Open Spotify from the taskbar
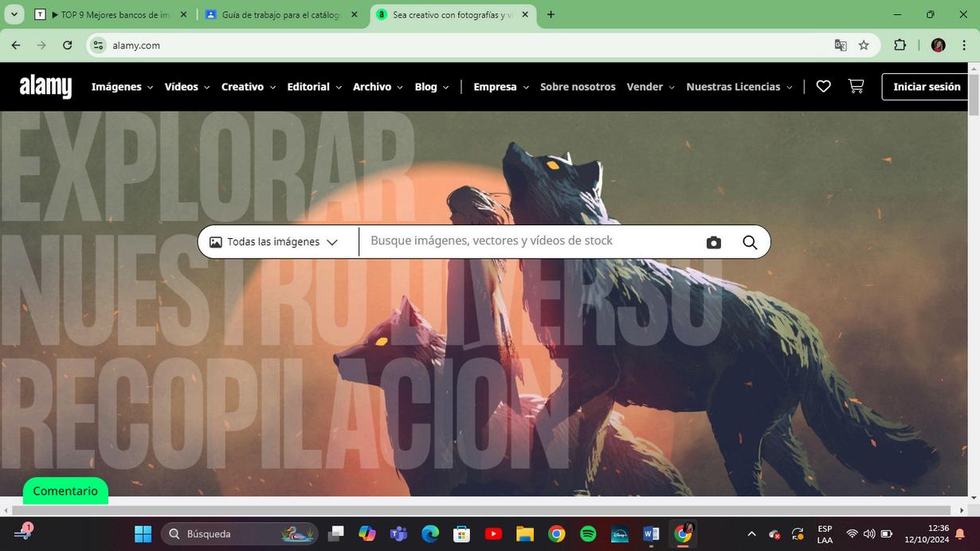This screenshot has width=980, height=551. tap(588, 533)
